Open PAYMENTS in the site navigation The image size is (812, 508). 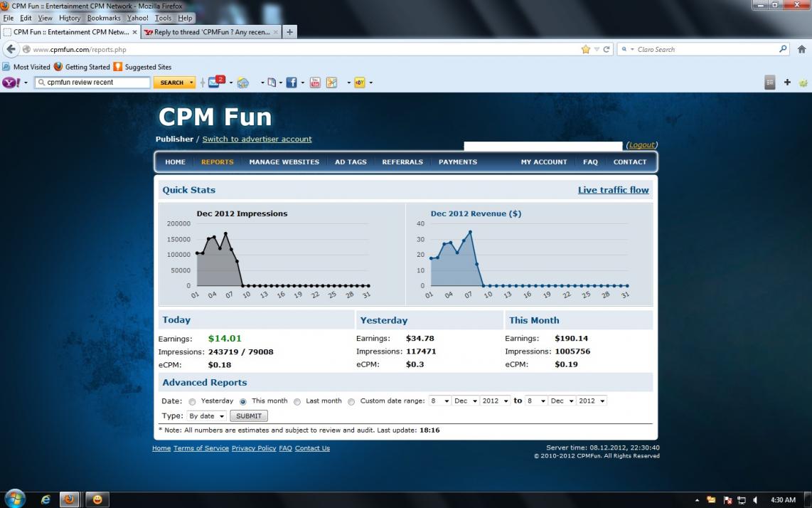458,162
